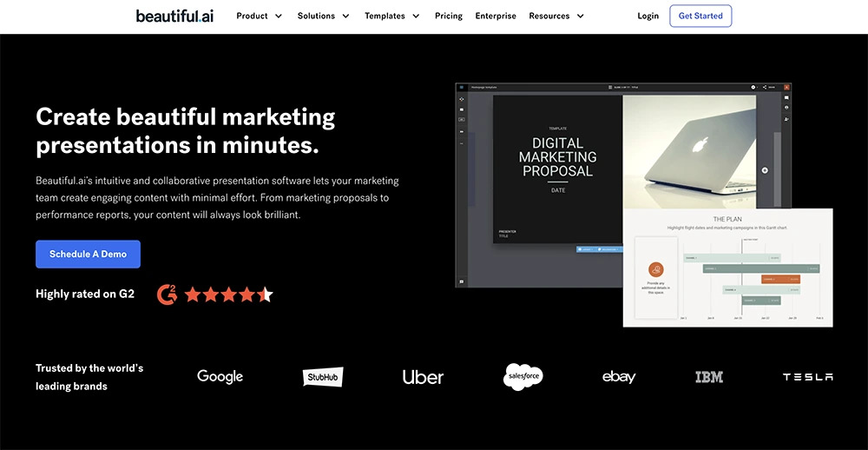Click the Uber brand logo
The width and height of the screenshot is (868, 450).
423,377
